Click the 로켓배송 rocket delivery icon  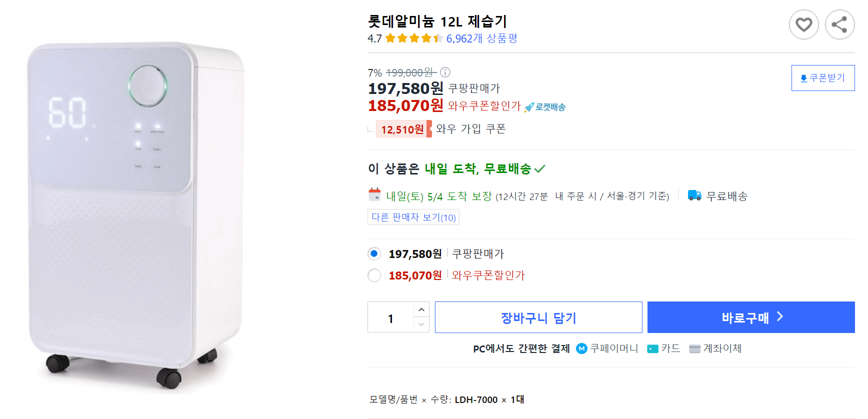click(529, 106)
